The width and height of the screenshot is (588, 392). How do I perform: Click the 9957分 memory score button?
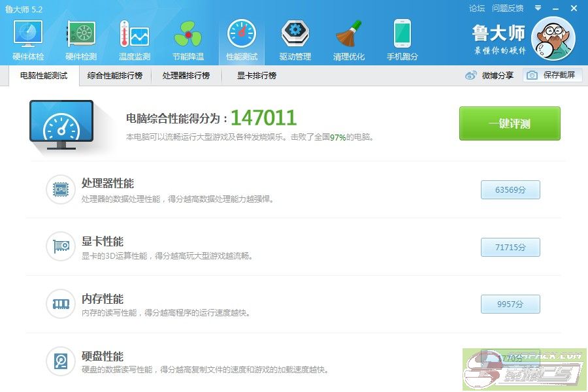pos(510,304)
